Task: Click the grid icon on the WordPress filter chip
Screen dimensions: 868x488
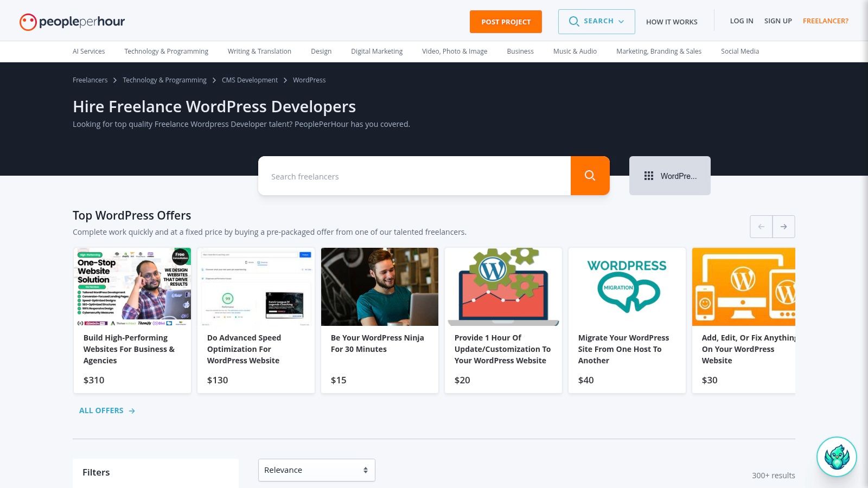Action: (648, 175)
